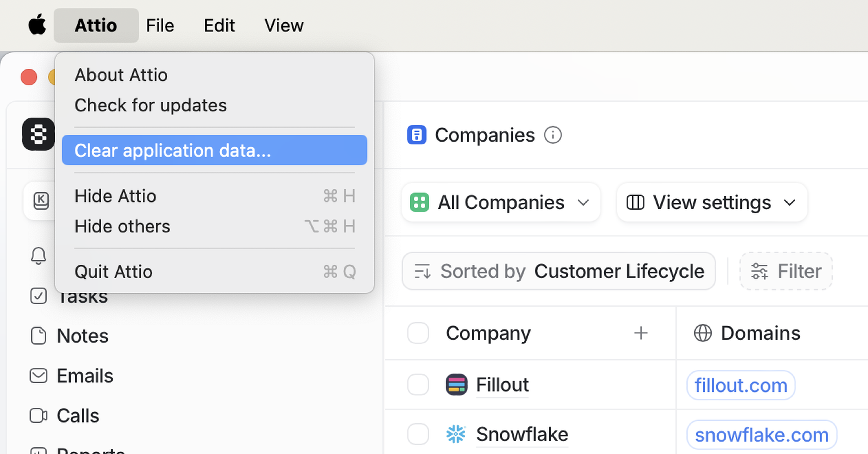Viewport: 868px width, 454px height.
Task: Choose Check for updates
Action: click(151, 106)
